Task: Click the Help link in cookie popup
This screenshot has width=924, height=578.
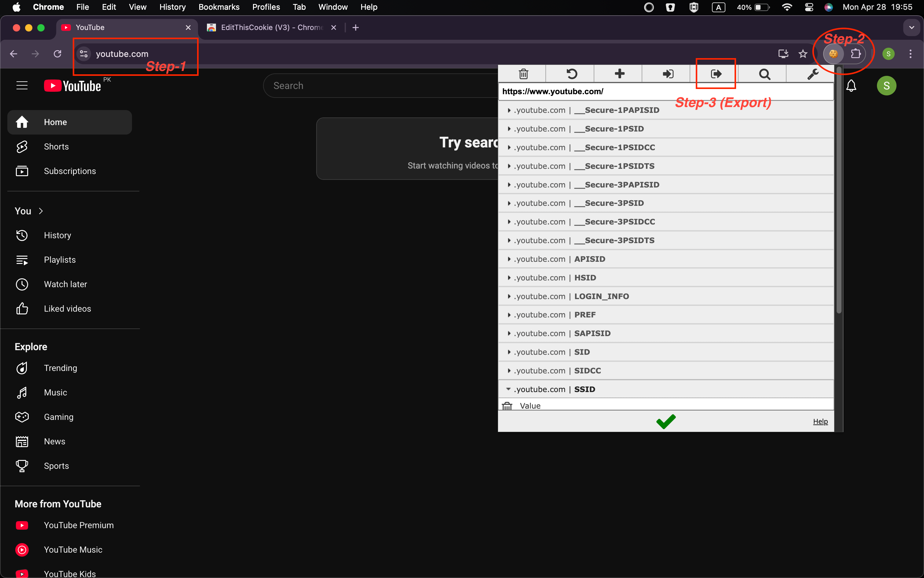Action: [x=820, y=421]
